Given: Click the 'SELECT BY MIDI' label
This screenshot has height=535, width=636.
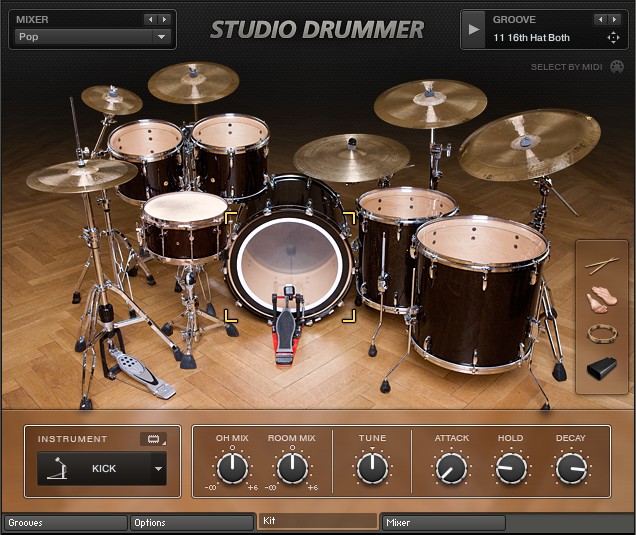Looking at the screenshot, I should (566, 67).
